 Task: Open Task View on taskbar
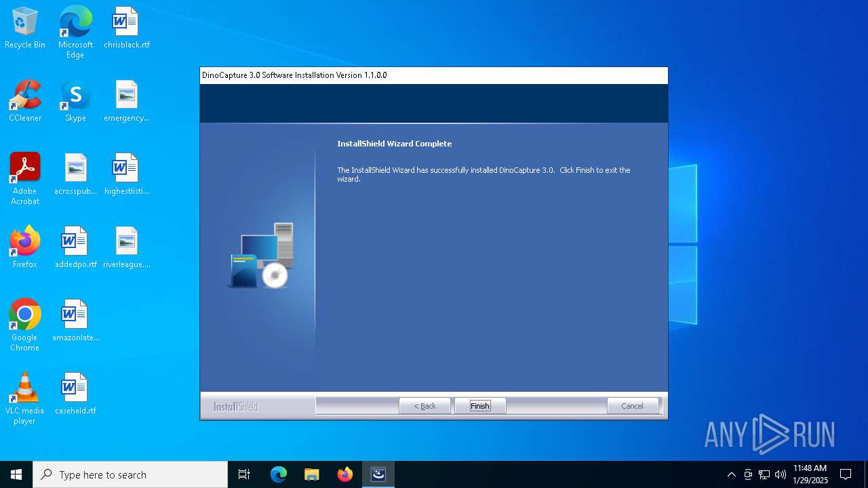(x=244, y=474)
